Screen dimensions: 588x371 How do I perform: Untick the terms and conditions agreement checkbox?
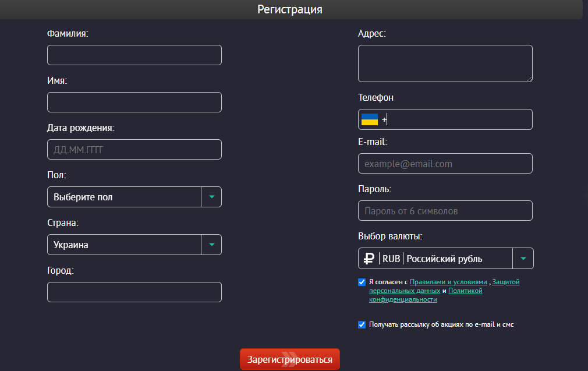click(x=362, y=282)
